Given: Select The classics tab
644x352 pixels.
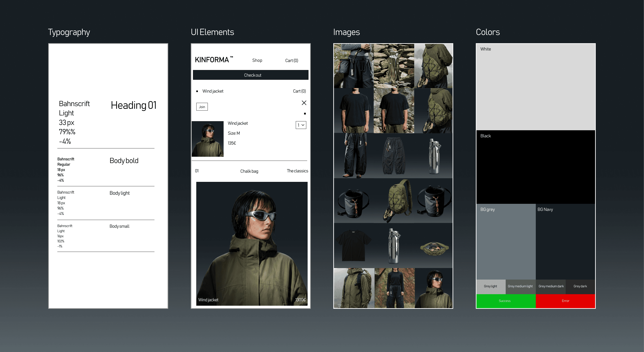Looking at the screenshot, I should [297, 171].
